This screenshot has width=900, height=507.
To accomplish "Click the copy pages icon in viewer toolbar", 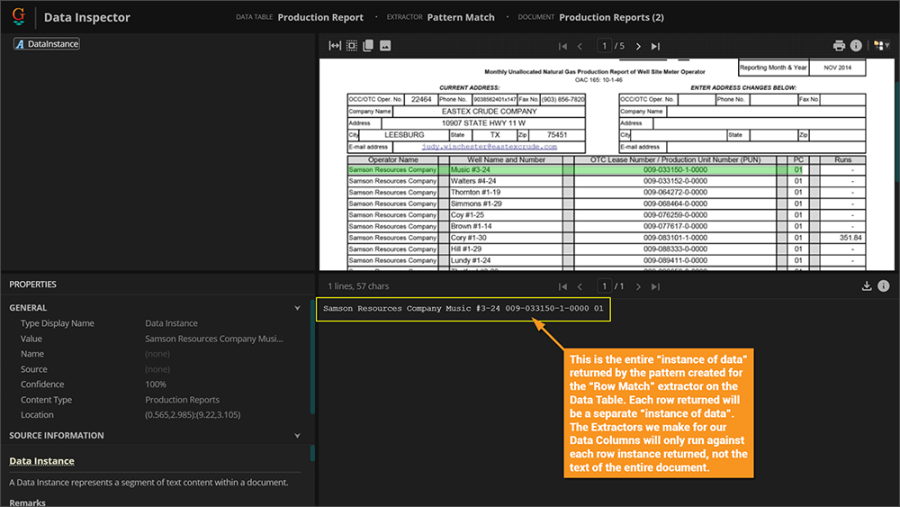I will (x=368, y=46).
